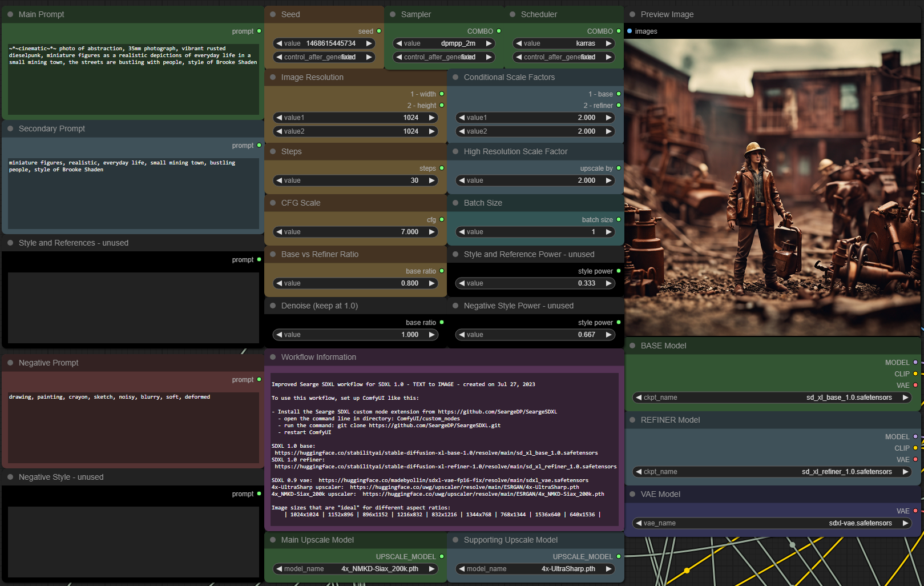The image size is (924, 586).
Task: Collapse the Seed node via title dot
Action: pyautogui.click(x=273, y=14)
